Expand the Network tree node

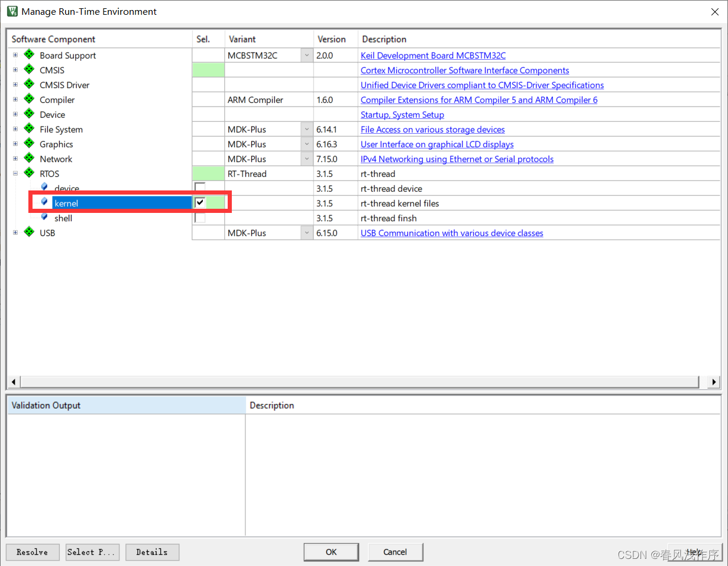(x=15, y=159)
